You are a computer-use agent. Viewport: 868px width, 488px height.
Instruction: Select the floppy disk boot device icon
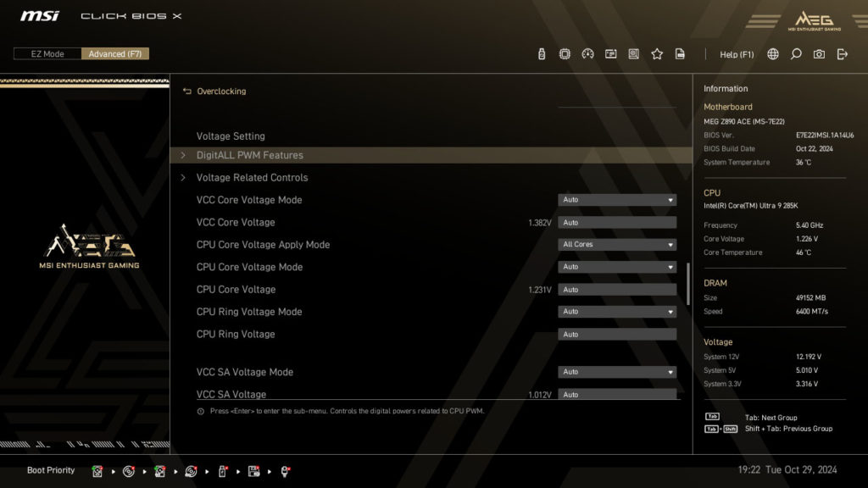click(x=253, y=471)
